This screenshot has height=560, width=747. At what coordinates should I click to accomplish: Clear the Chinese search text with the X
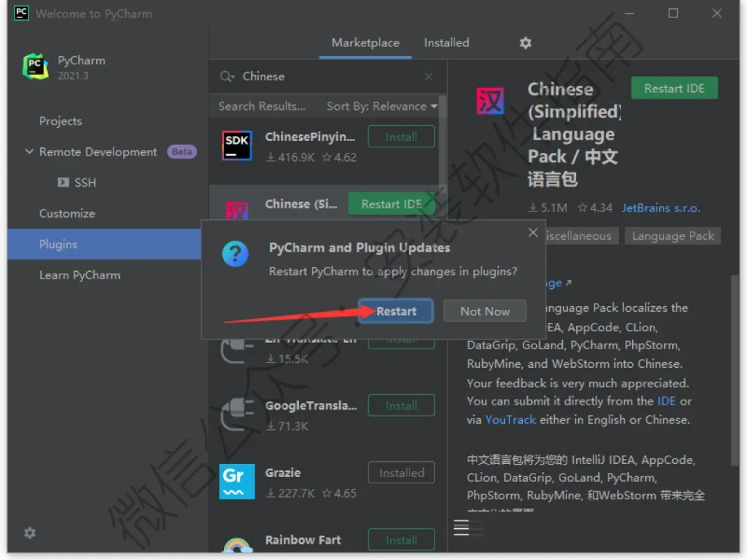pyautogui.click(x=428, y=76)
